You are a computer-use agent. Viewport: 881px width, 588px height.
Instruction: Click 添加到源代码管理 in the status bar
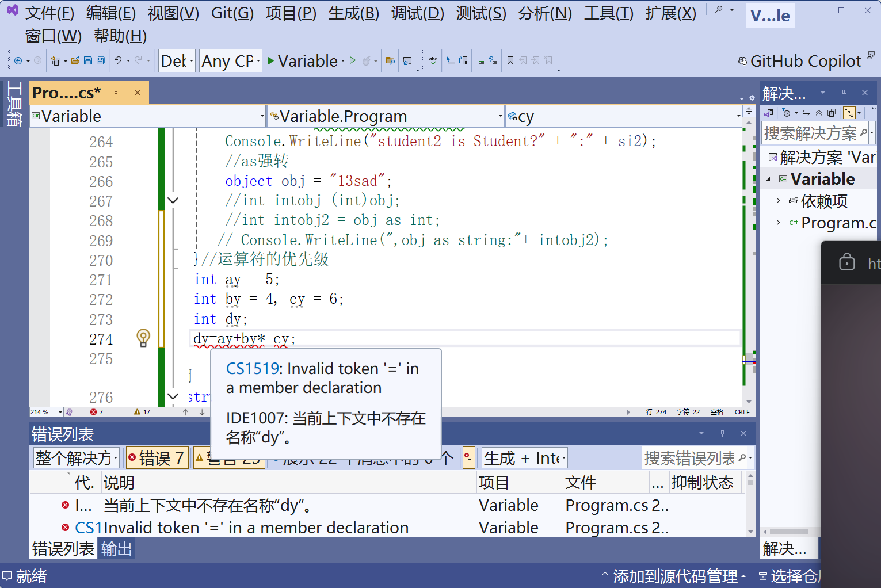point(674,576)
